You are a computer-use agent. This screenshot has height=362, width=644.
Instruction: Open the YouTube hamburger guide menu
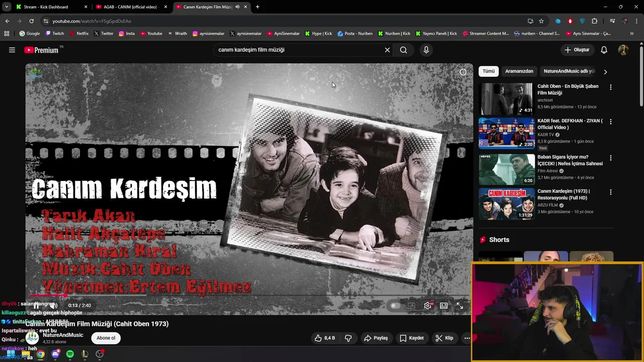[x=12, y=50]
